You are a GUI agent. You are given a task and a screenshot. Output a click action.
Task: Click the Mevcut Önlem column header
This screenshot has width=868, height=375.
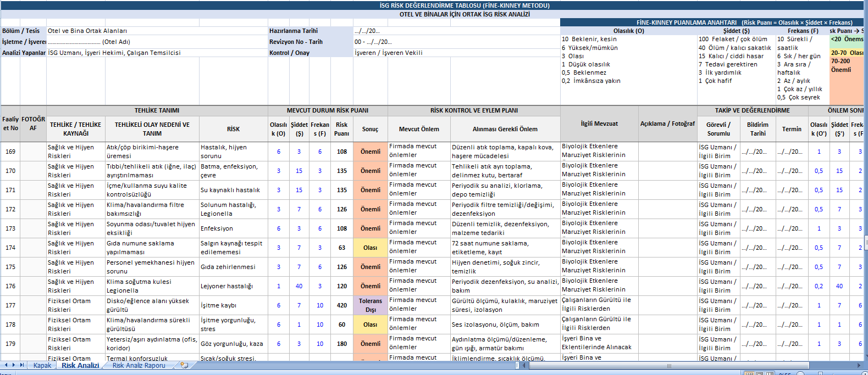pos(419,129)
